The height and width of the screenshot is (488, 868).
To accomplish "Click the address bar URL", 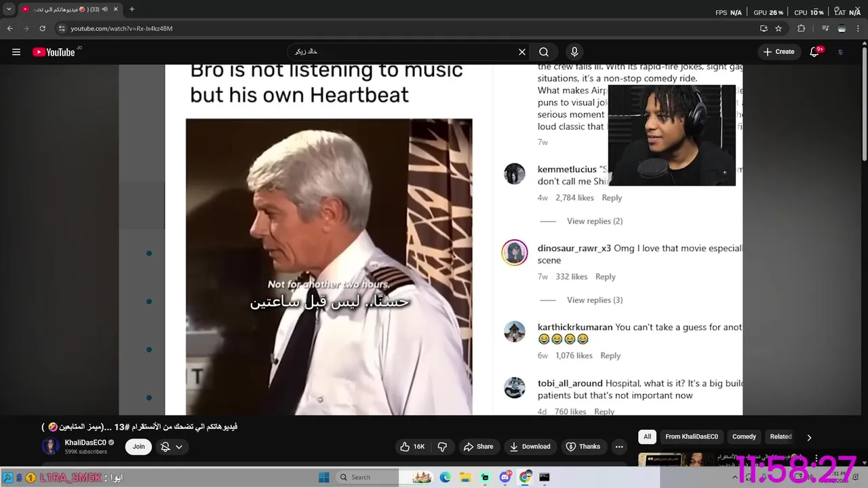I will click(122, 28).
